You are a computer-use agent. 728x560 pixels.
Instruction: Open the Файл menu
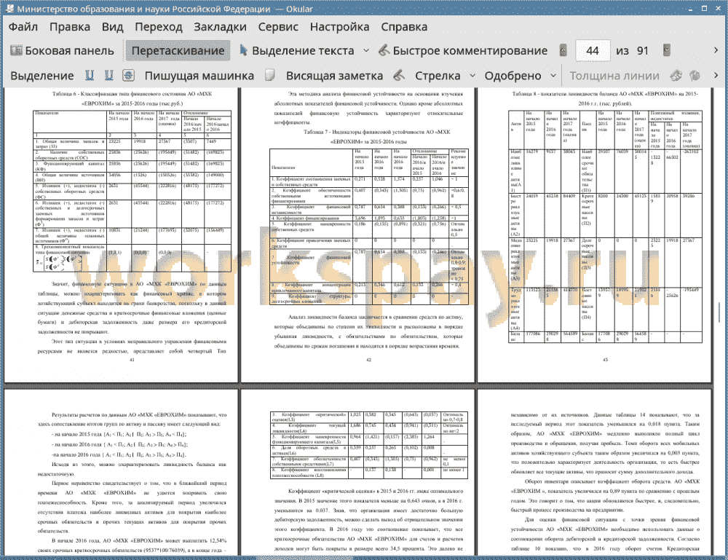click(x=23, y=27)
